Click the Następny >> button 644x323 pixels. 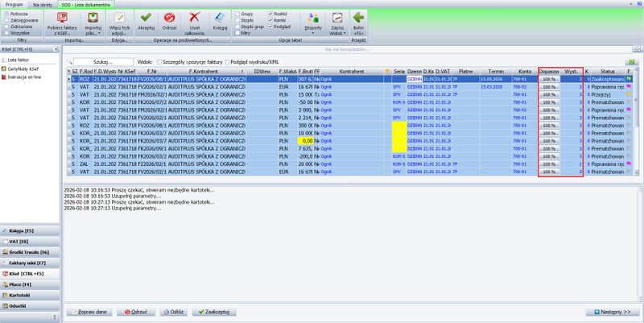click(613, 312)
